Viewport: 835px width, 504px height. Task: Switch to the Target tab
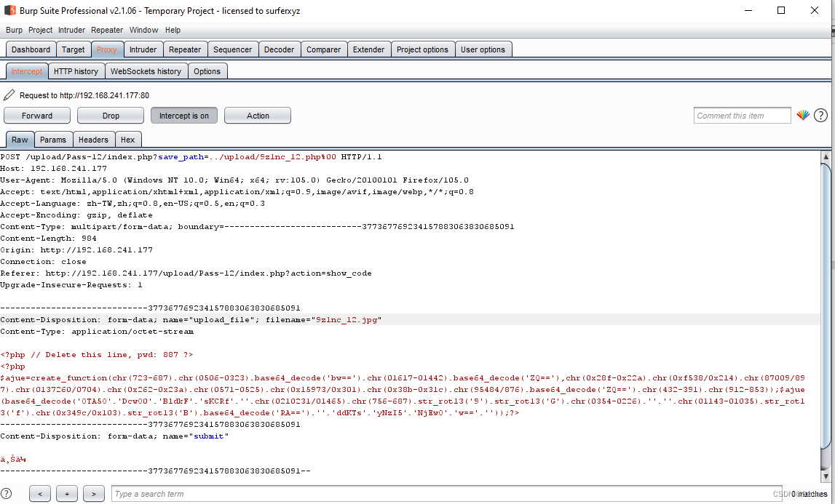coord(73,49)
